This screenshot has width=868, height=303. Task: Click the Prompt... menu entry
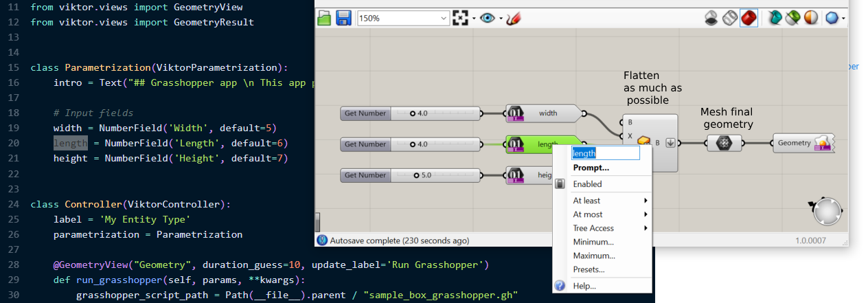pyautogui.click(x=591, y=168)
